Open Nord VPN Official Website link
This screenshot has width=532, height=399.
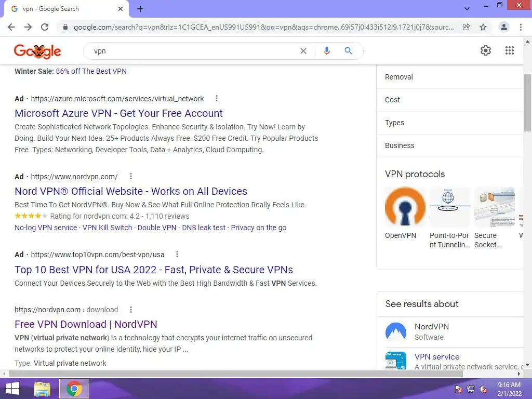pyautogui.click(x=130, y=191)
